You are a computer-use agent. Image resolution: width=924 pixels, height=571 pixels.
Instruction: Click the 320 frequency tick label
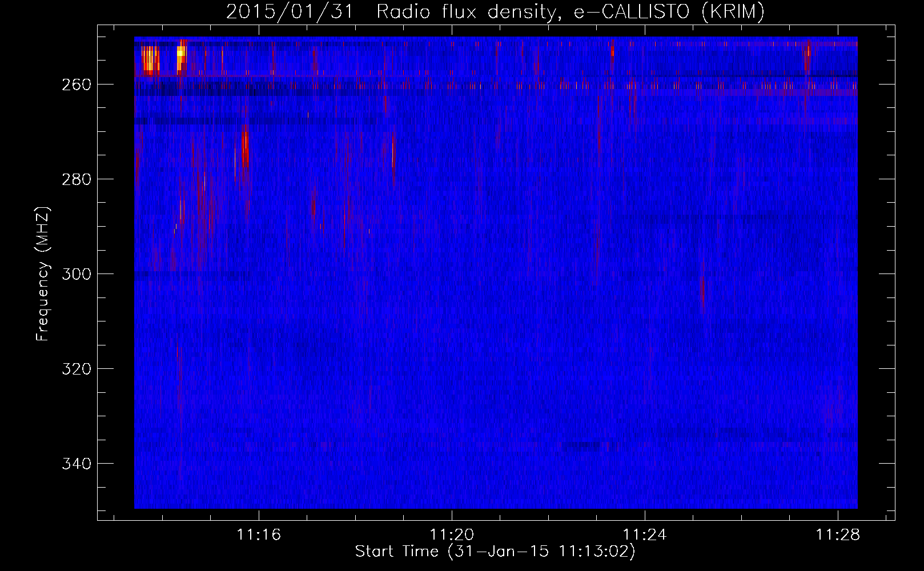point(77,369)
